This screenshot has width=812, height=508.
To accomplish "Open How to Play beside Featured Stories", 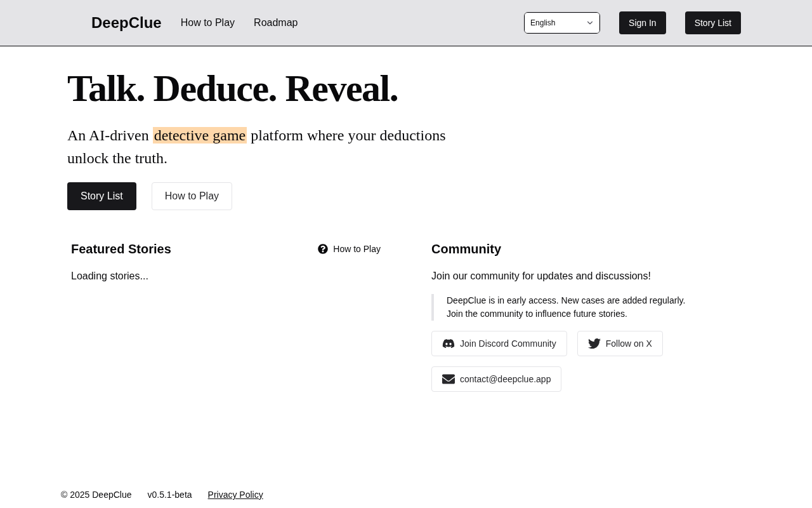I will point(357,249).
